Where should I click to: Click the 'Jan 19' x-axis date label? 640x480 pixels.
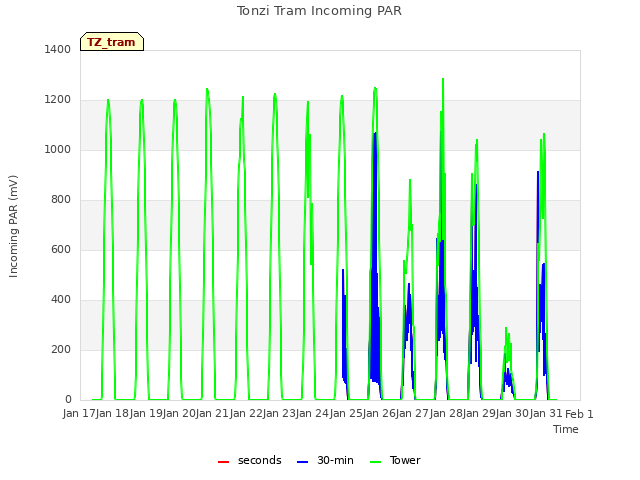146,414
